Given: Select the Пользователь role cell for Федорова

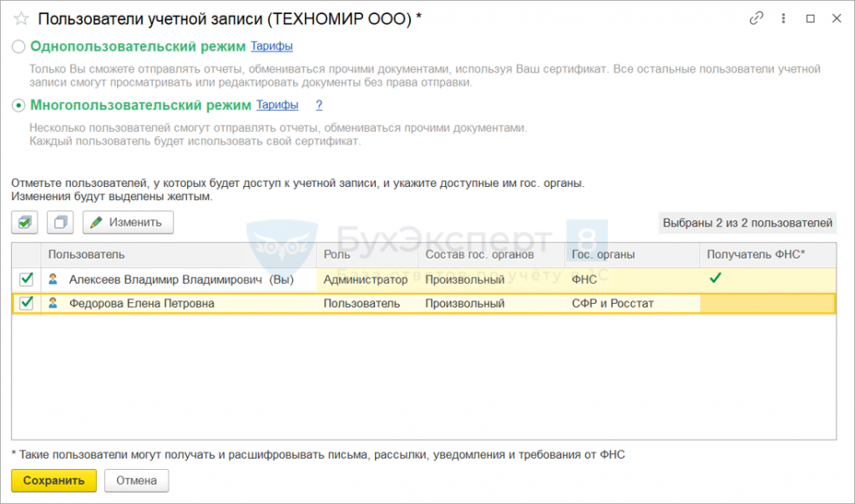Looking at the screenshot, I should pos(367,304).
